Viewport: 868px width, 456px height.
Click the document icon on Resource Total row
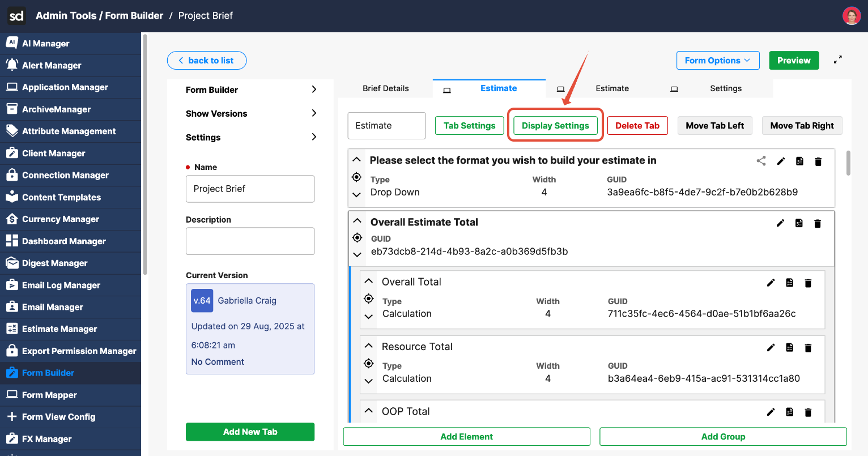click(x=789, y=347)
